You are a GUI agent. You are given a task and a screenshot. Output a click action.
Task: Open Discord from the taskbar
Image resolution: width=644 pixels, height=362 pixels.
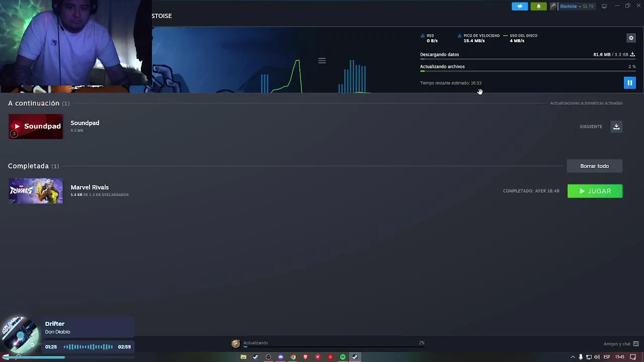(x=281, y=357)
